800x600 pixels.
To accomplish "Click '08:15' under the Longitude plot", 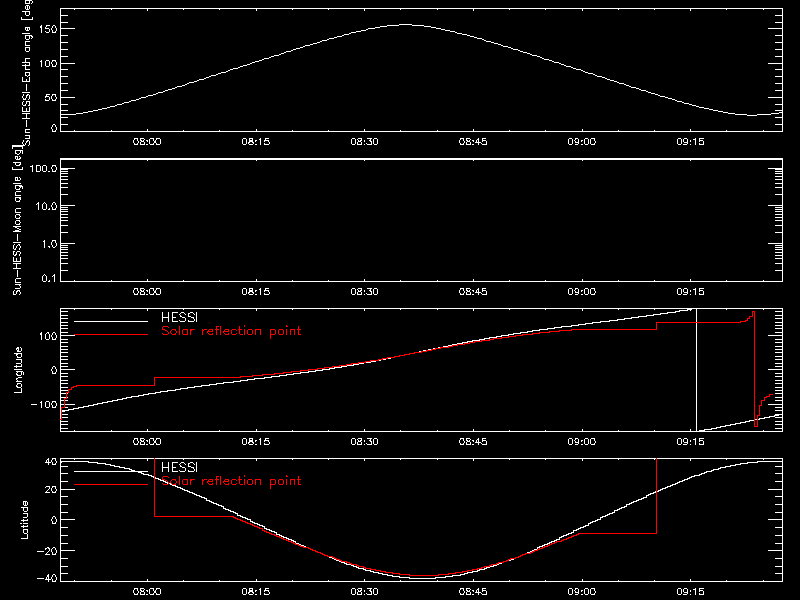I will pos(256,442).
